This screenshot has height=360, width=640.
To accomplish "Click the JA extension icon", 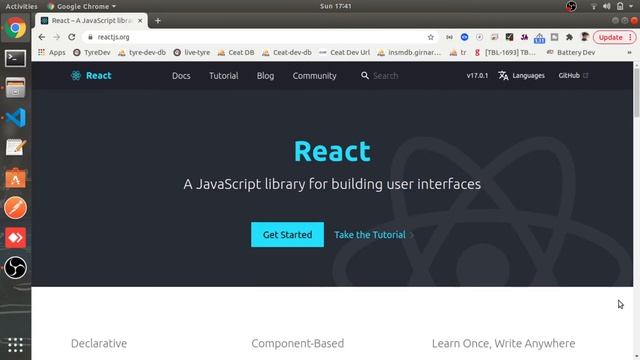I will 524,37.
